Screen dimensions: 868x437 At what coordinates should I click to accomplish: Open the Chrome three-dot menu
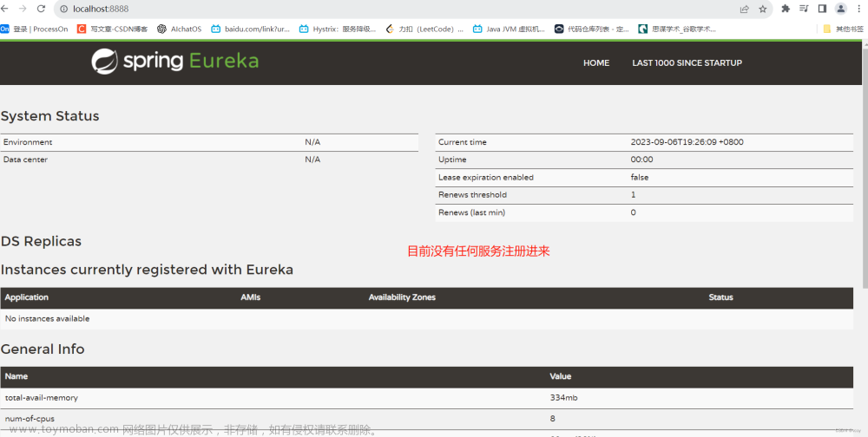858,9
